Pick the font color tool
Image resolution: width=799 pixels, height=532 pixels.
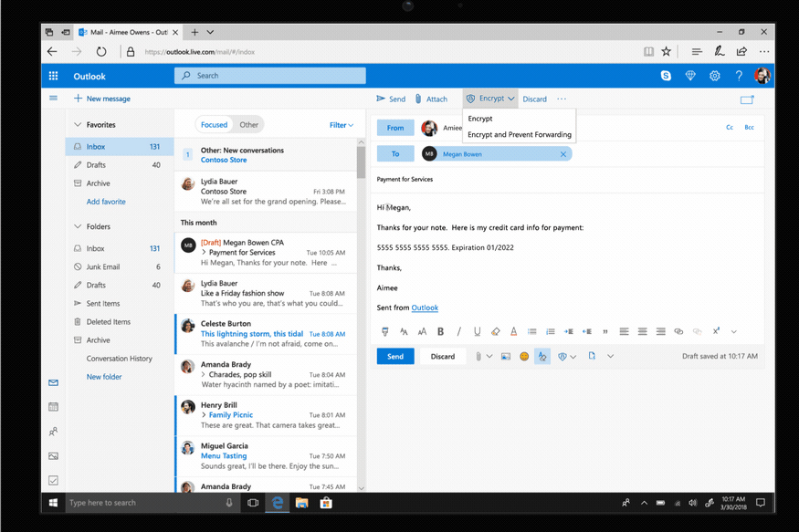coord(513,331)
